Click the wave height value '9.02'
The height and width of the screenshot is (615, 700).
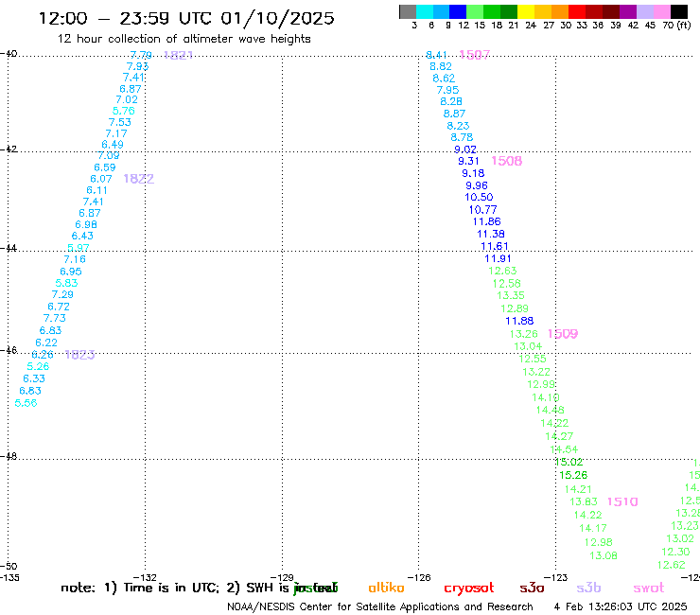click(465, 149)
